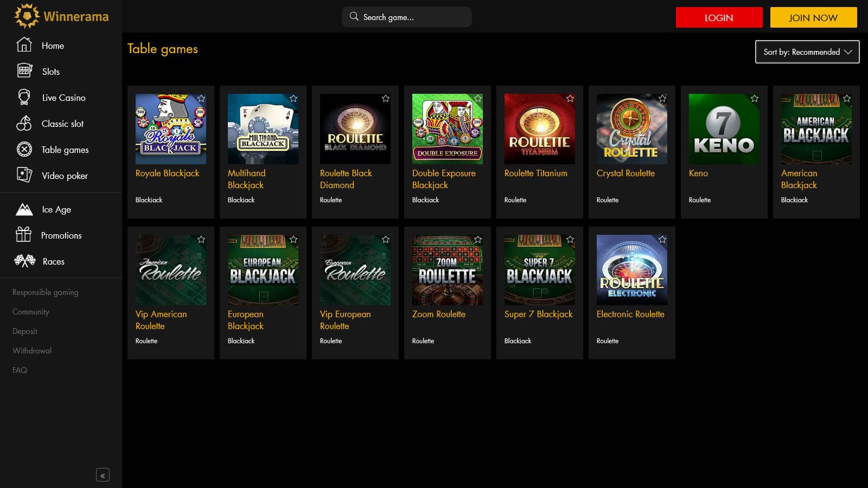This screenshot has height=488, width=868.
Task: Open Super 7 Blackjack thumbnail
Action: 540,270
